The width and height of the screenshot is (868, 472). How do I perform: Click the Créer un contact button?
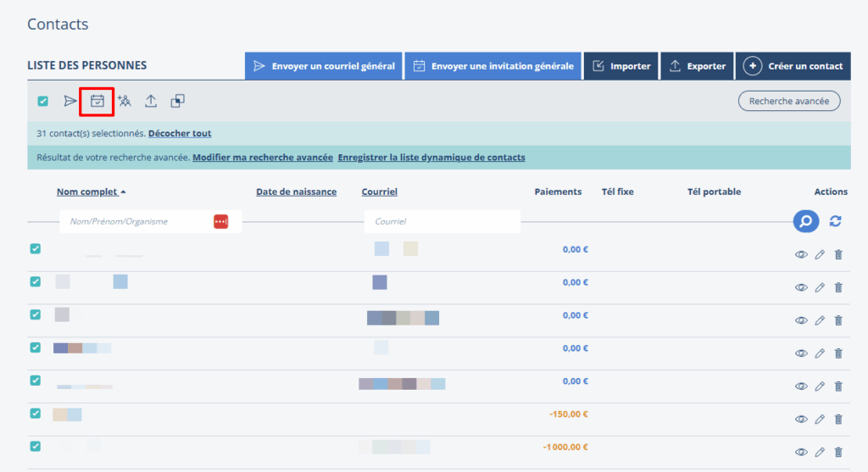pyautogui.click(x=793, y=66)
